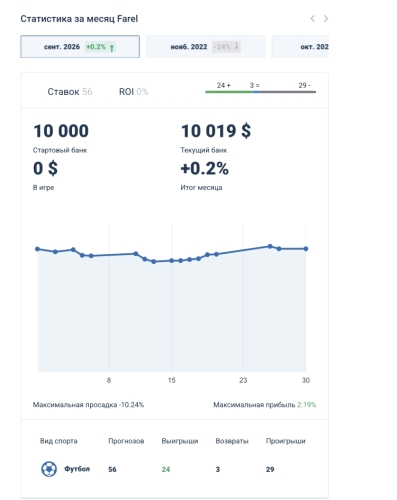The width and height of the screenshot is (397, 500).
Task: Click the 56 forecasts cell in Футбол row
Action: click(112, 469)
